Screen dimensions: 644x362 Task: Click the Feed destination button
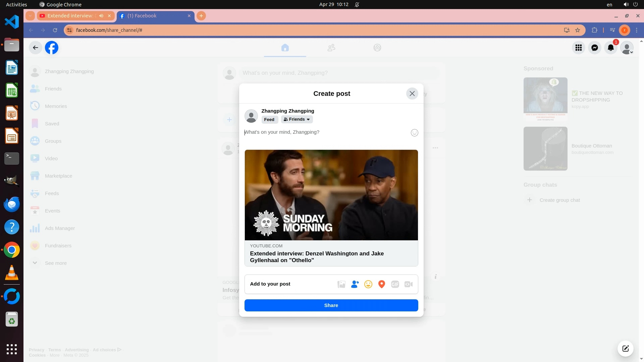269,119
